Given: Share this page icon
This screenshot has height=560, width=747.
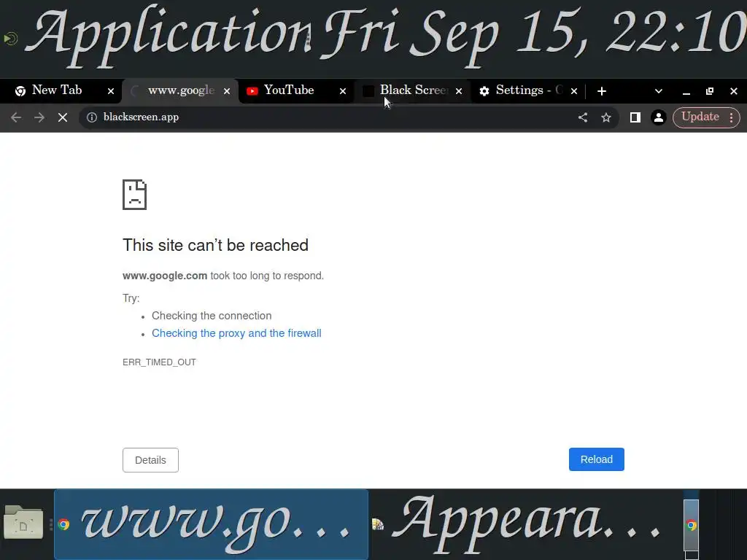Looking at the screenshot, I should tap(583, 117).
